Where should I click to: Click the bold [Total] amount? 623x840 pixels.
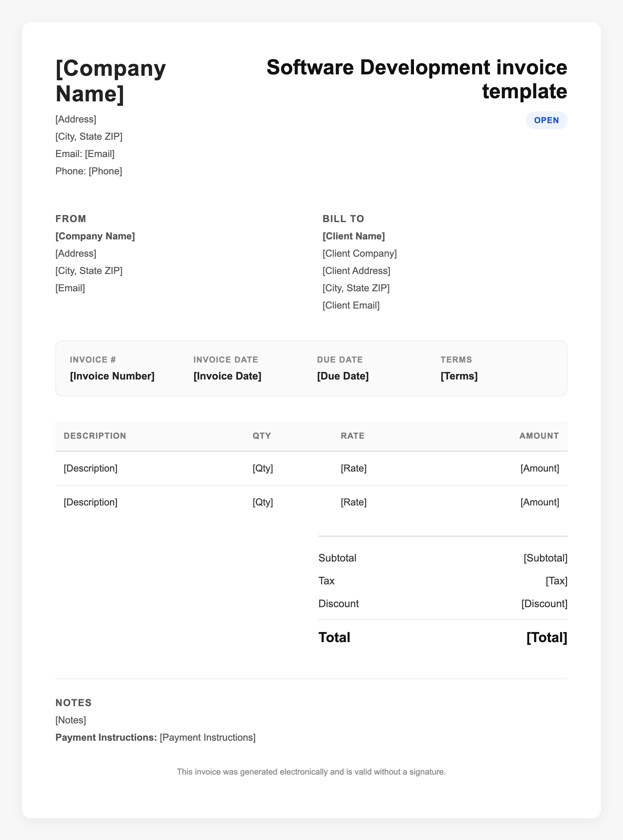tap(547, 637)
